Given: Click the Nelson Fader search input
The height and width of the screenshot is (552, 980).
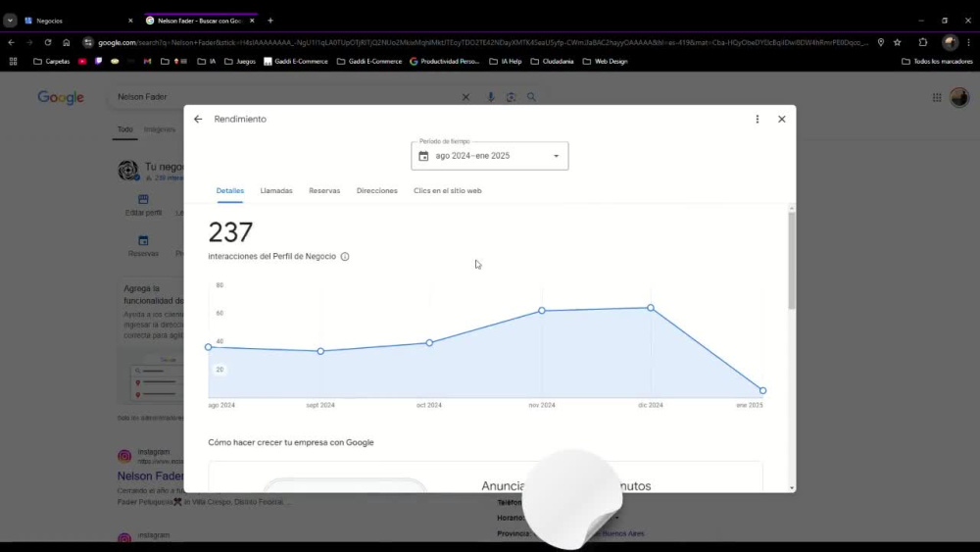Looking at the screenshot, I should point(284,97).
